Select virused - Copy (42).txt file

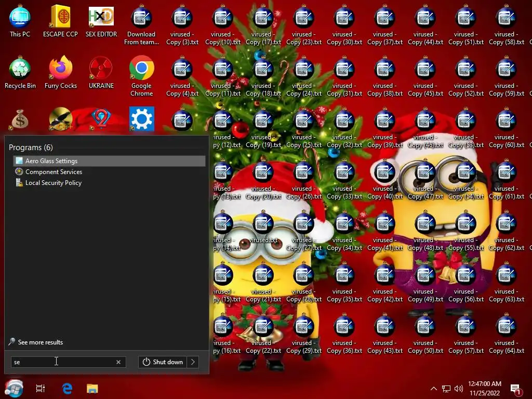click(385, 282)
